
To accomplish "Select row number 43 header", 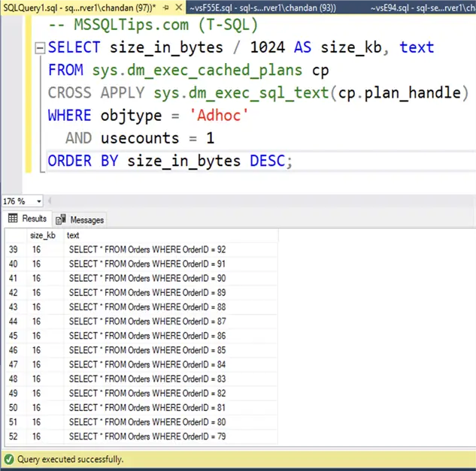I will pyautogui.click(x=16, y=307).
